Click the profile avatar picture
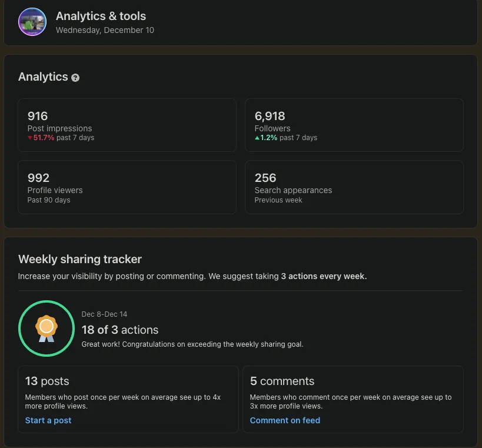482x448 pixels. (32, 22)
